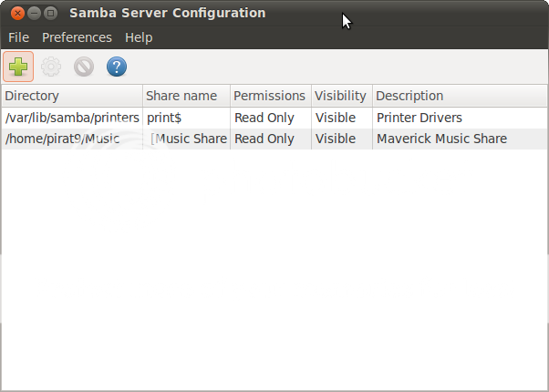Open the Preferences menu
The height and width of the screenshot is (392, 549).
click(x=77, y=37)
